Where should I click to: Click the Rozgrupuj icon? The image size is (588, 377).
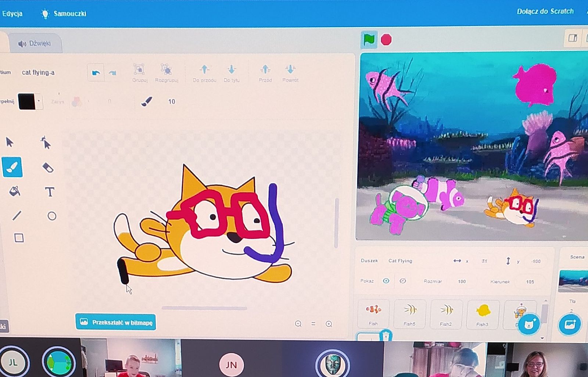click(166, 69)
